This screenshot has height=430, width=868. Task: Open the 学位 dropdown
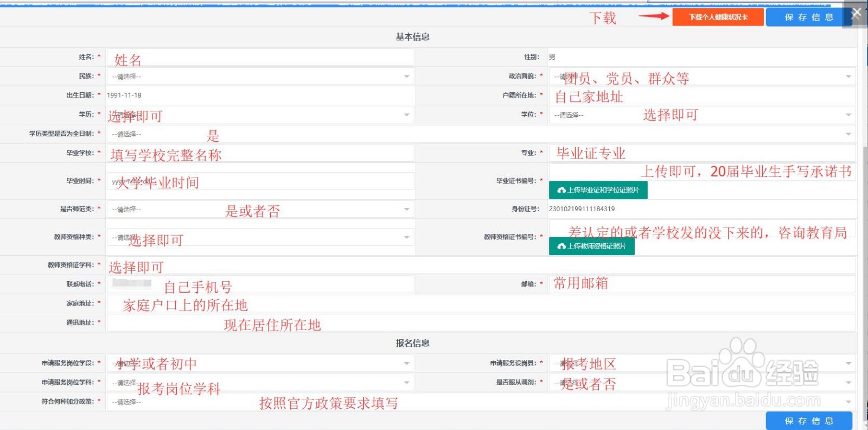point(703,115)
